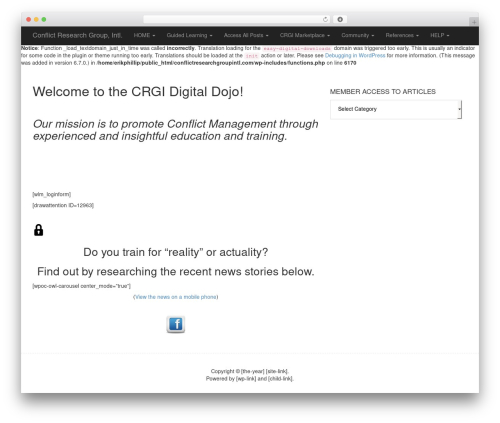The image size is (500, 423).
Task: Expand the Access All Posts menu
Action: (246, 35)
